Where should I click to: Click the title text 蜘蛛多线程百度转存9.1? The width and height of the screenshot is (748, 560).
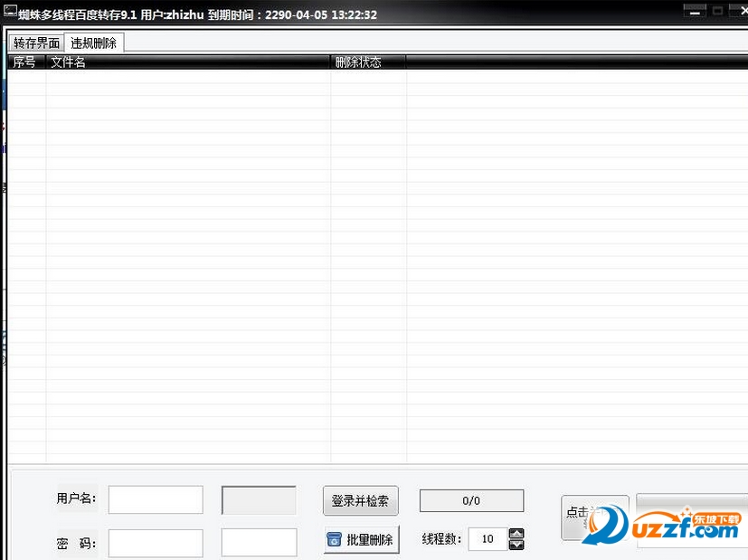click(77, 14)
